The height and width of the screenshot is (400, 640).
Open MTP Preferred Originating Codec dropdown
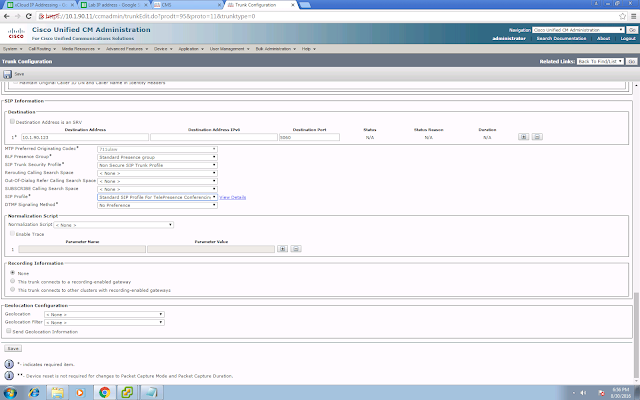(x=157, y=149)
